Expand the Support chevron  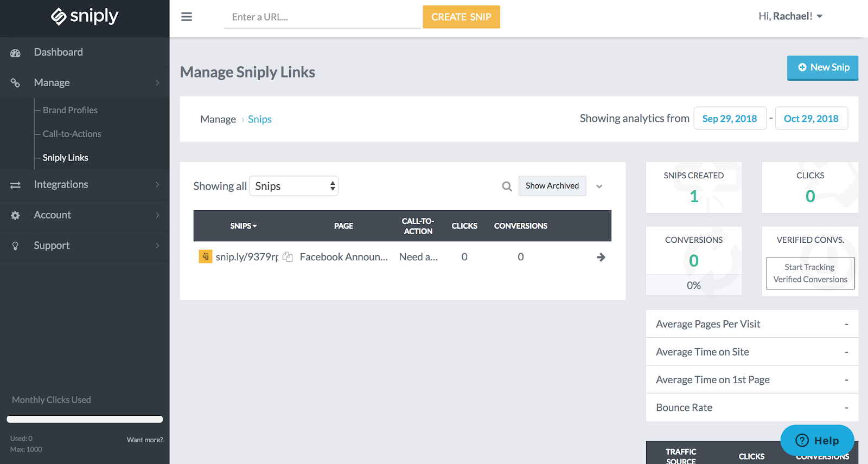(157, 246)
